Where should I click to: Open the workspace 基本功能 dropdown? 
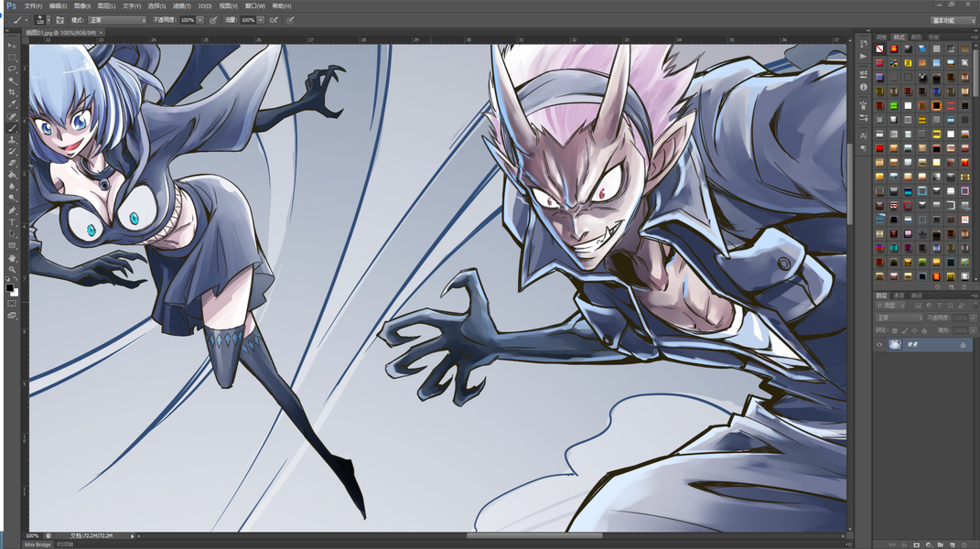pyautogui.click(x=952, y=21)
